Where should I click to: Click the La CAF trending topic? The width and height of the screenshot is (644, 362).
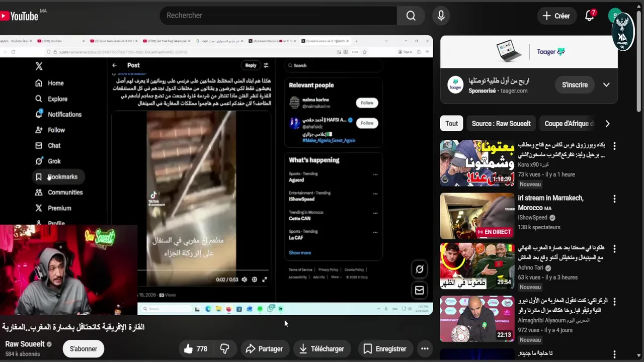pos(295,237)
